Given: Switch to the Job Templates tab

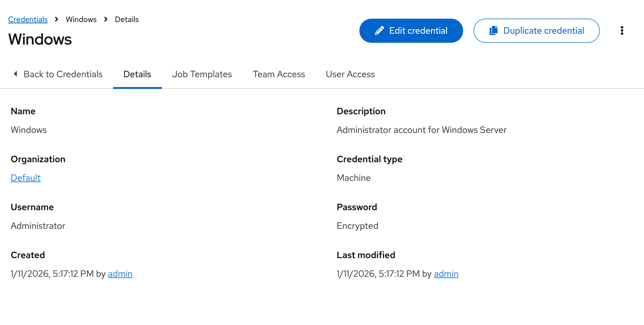Looking at the screenshot, I should 202,74.
